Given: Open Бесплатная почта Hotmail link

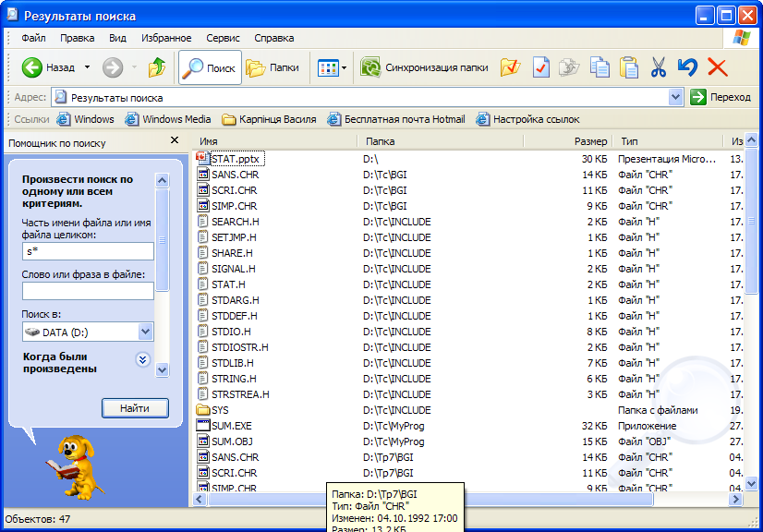Looking at the screenshot, I should click(x=396, y=119).
